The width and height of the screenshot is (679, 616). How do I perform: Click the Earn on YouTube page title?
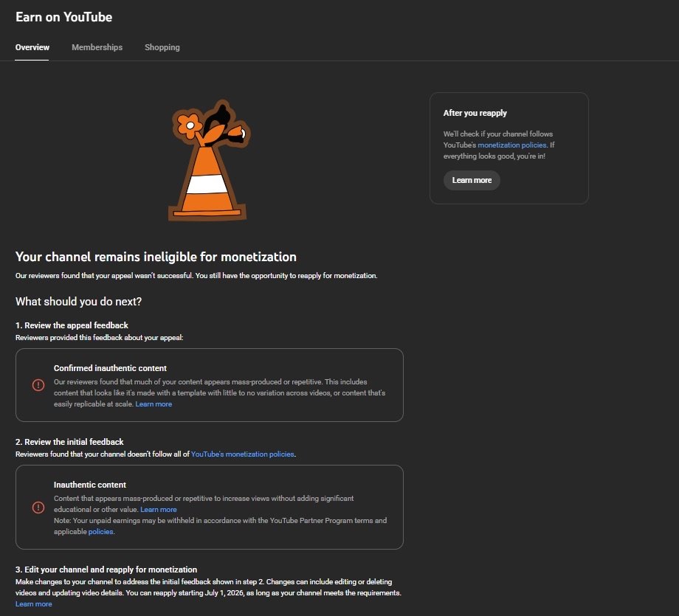(63, 17)
